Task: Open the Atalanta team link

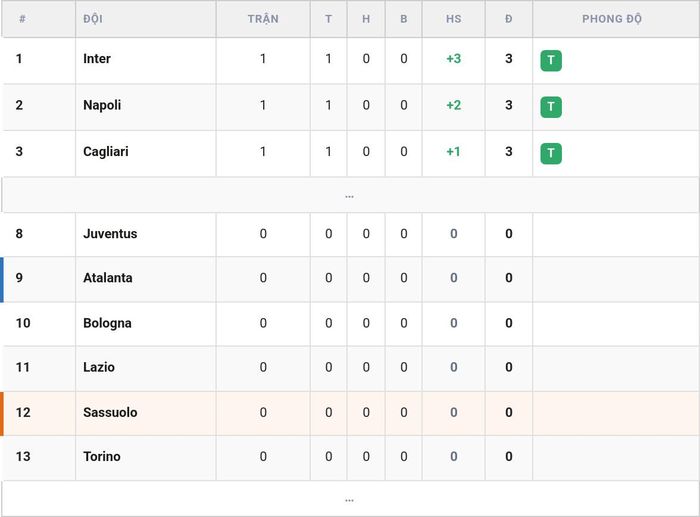Action: 108,278
